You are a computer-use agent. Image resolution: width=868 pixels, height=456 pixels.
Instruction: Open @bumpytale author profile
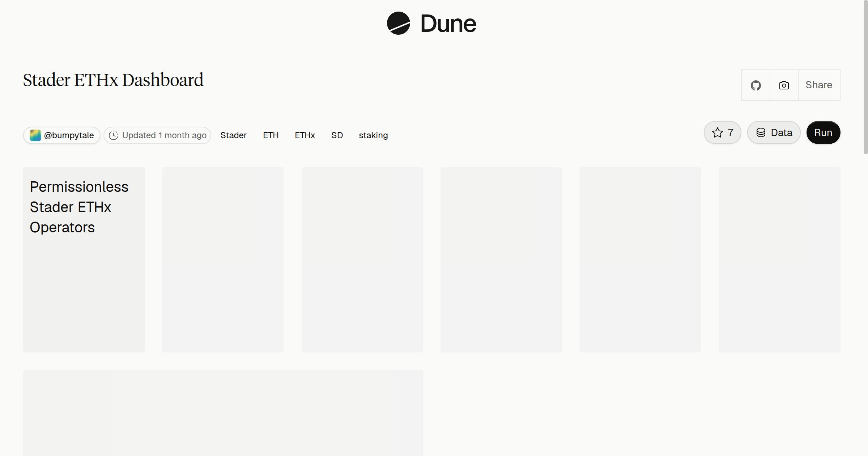click(62, 135)
